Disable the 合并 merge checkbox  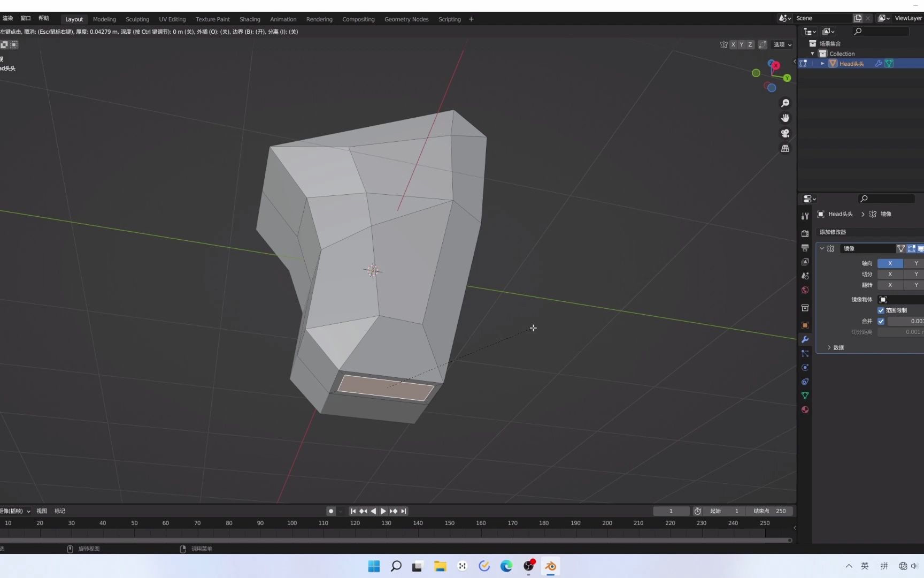pyautogui.click(x=882, y=321)
